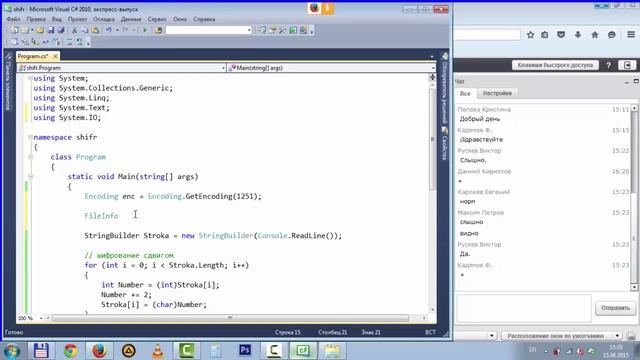Open Photoshop from the taskbar
640x360 pixels.
point(245,351)
